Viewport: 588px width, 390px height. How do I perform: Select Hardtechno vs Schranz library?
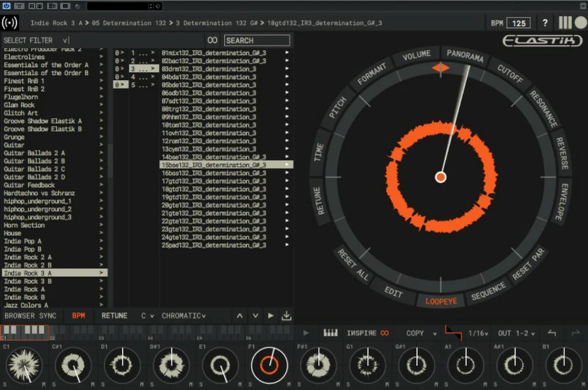(55, 193)
